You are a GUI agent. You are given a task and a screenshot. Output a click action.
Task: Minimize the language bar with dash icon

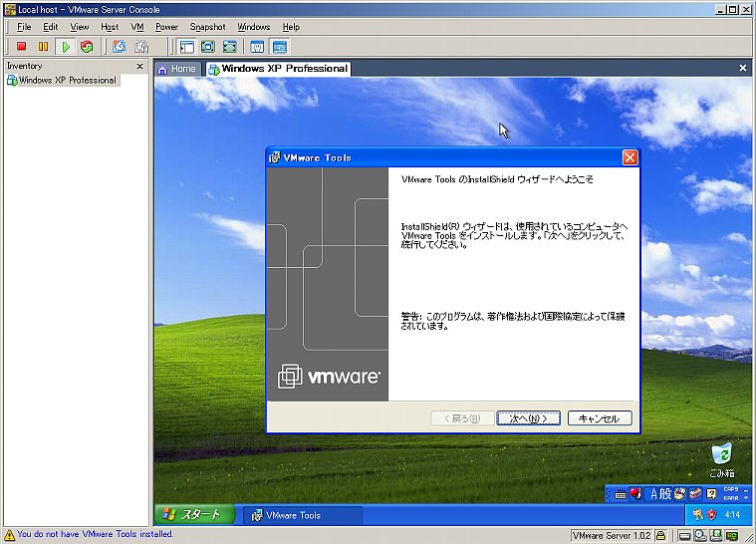point(746,489)
